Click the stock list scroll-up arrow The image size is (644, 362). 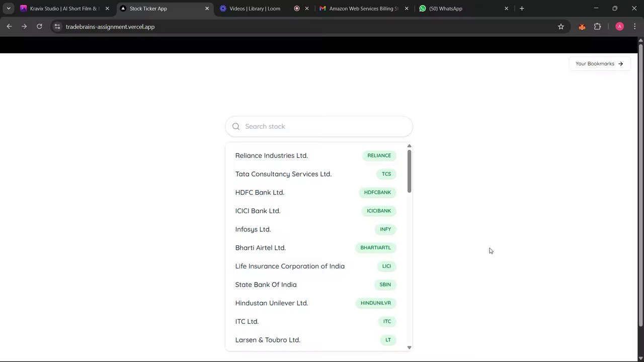pyautogui.click(x=409, y=146)
